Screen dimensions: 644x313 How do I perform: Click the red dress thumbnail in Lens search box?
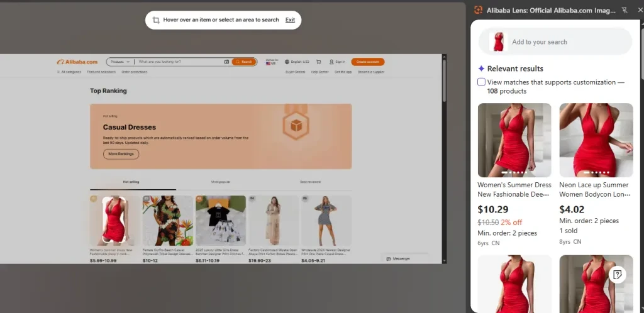click(x=499, y=42)
